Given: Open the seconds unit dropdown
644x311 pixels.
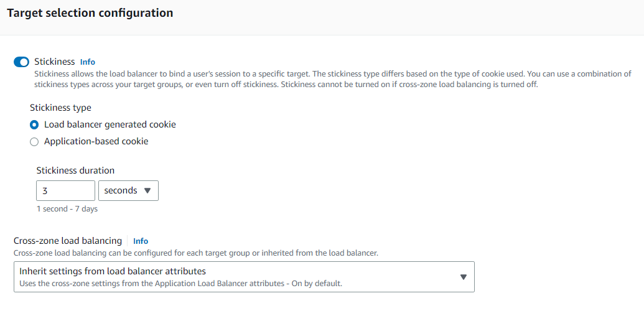Looking at the screenshot, I should click(129, 190).
